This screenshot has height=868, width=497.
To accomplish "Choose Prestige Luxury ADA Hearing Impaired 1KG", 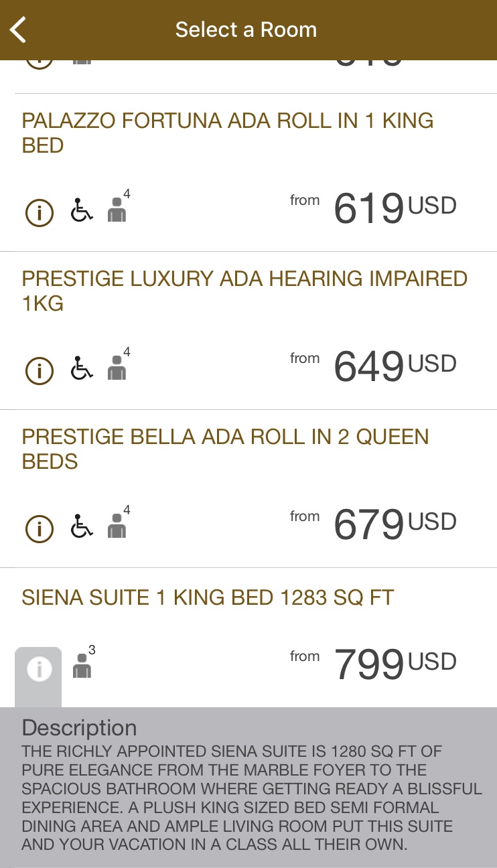I will pos(244,291).
